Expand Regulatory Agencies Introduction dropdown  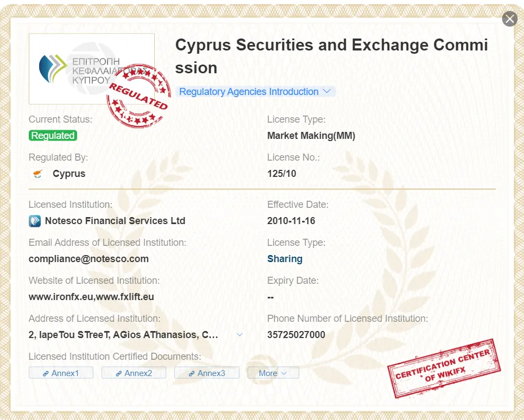(x=255, y=92)
